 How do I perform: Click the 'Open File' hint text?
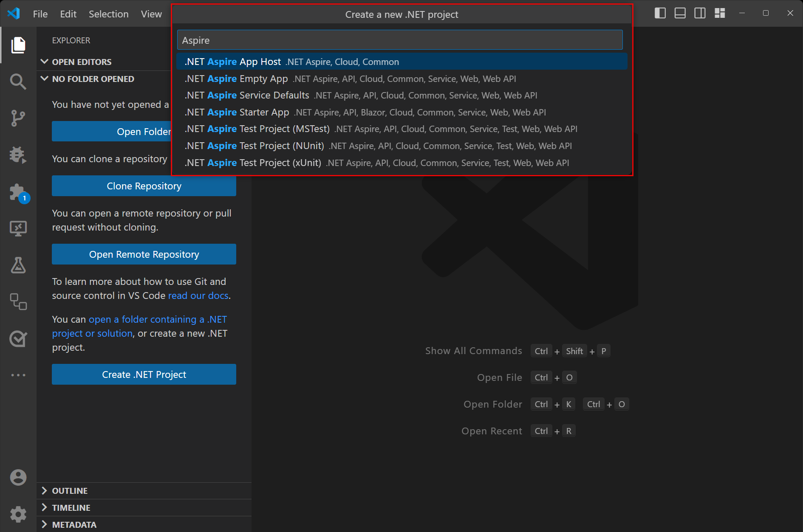click(x=499, y=377)
